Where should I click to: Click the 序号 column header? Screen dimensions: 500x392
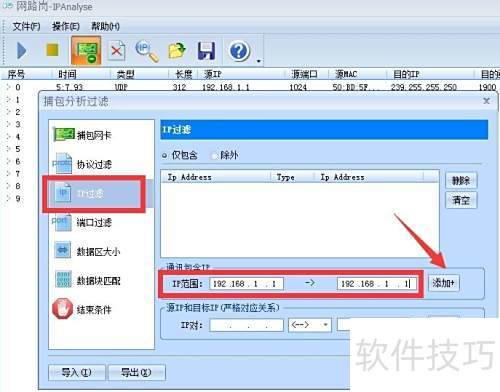point(27,74)
